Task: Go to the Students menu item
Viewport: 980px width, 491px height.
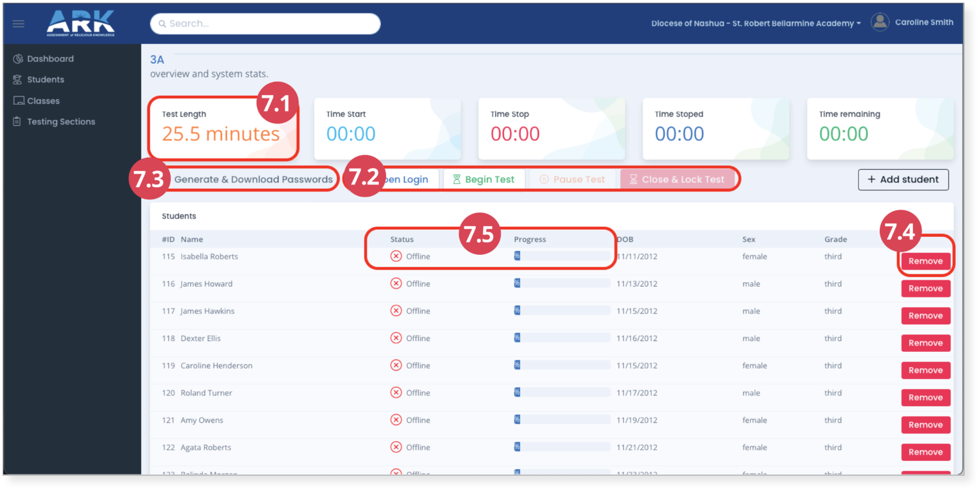Action: pyautogui.click(x=45, y=80)
